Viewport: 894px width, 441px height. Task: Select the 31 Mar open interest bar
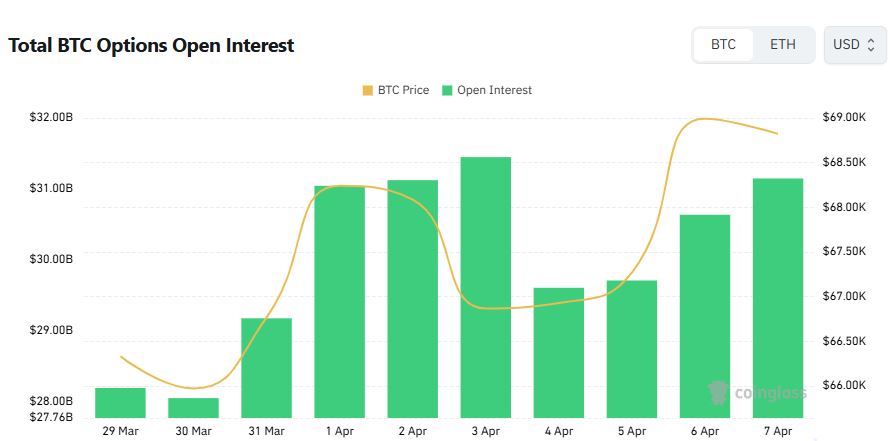[x=266, y=367]
